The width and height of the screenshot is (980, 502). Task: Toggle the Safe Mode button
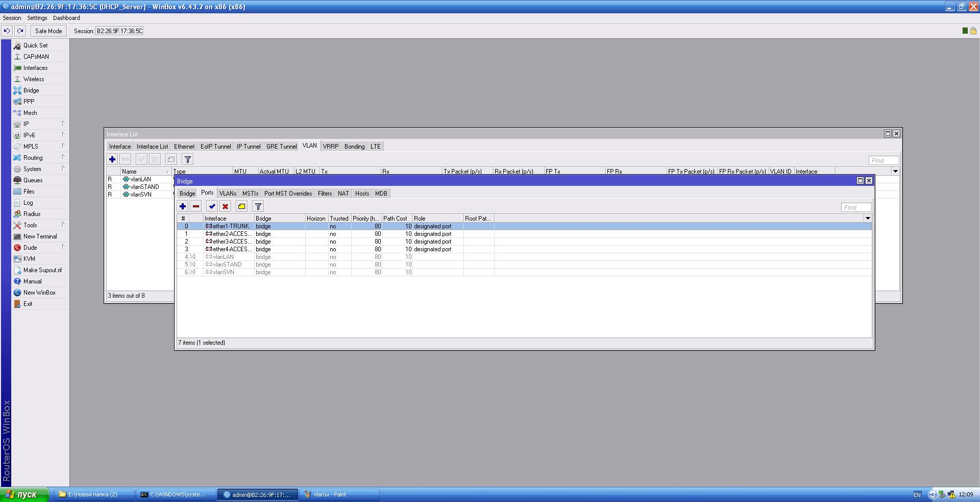pyautogui.click(x=48, y=31)
